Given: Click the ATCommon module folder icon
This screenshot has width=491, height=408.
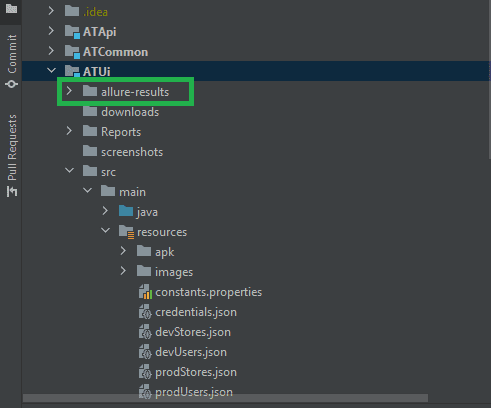Looking at the screenshot, I should click(x=72, y=52).
